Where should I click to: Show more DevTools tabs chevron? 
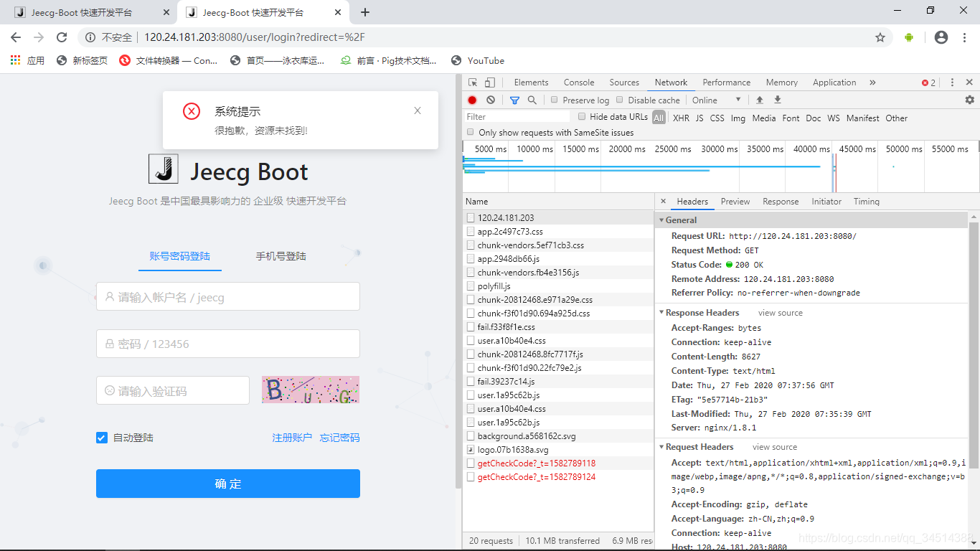872,83
